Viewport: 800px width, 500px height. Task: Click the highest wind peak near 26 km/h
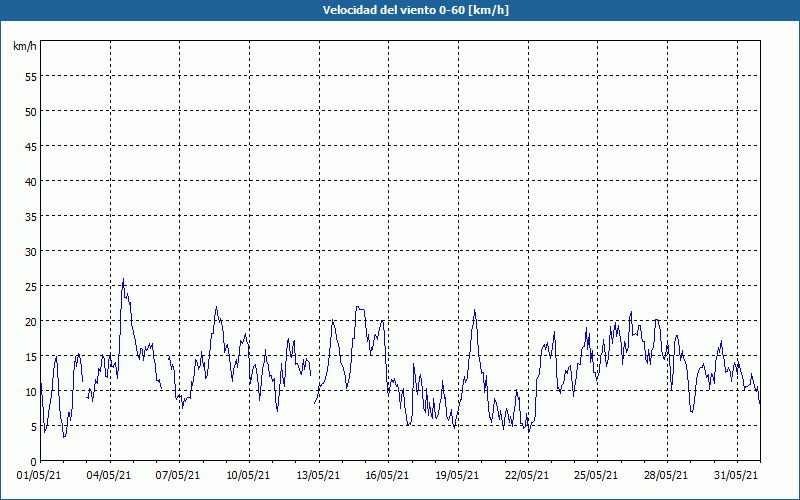pos(123,280)
